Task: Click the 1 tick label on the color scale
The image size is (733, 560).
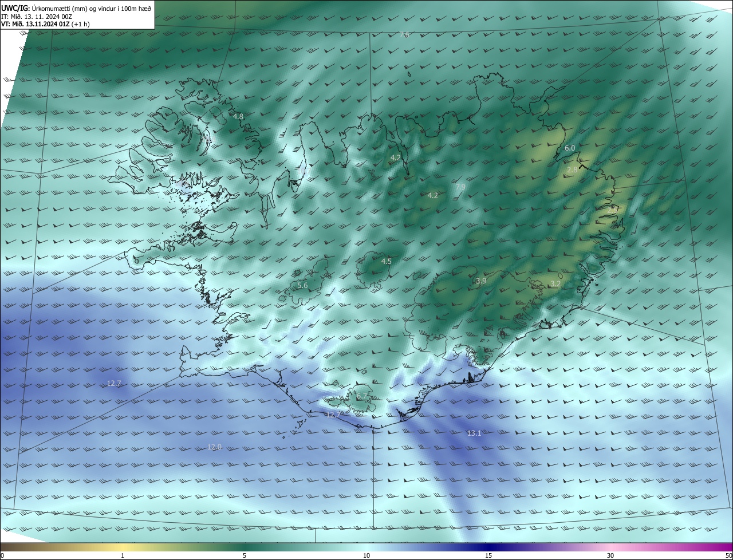Action: (x=123, y=555)
